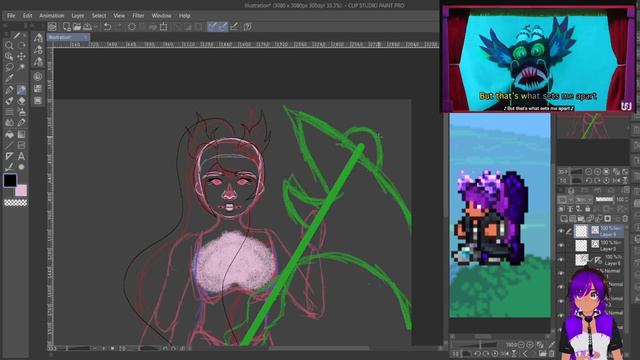Hide Layer 6 with its eye icon
The image size is (640, 360).
point(561,260)
